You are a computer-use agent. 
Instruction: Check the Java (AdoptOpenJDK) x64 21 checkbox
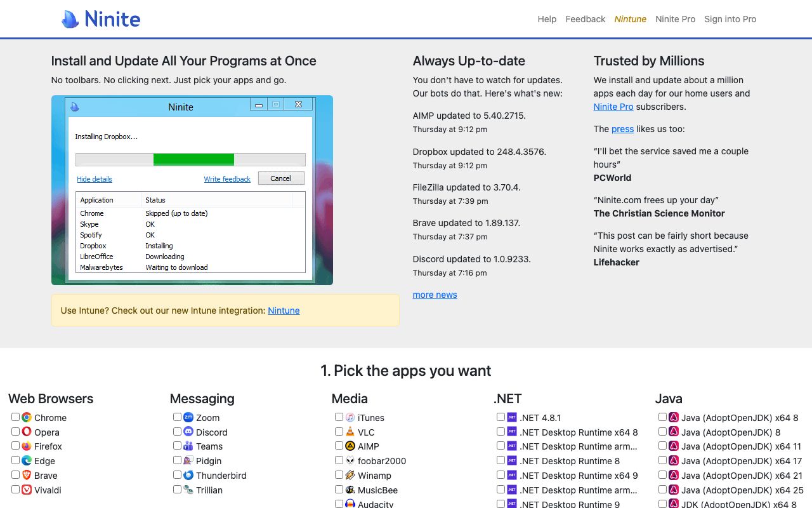coord(662,474)
